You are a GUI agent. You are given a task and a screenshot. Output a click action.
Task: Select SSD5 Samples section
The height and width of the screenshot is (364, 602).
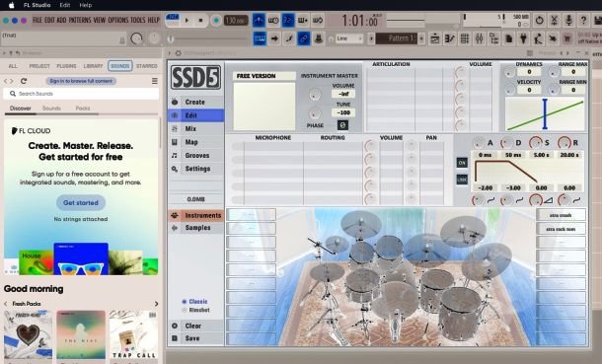[x=196, y=228]
